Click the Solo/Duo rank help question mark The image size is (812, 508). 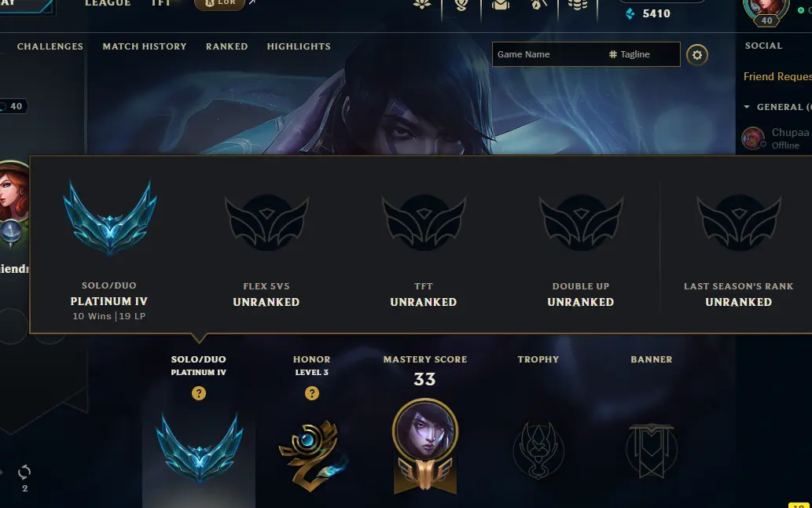click(x=199, y=393)
